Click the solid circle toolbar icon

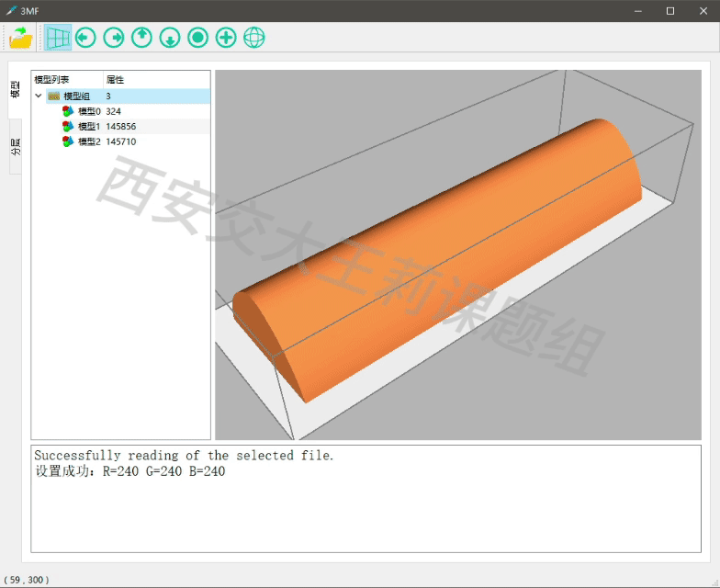(x=197, y=38)
